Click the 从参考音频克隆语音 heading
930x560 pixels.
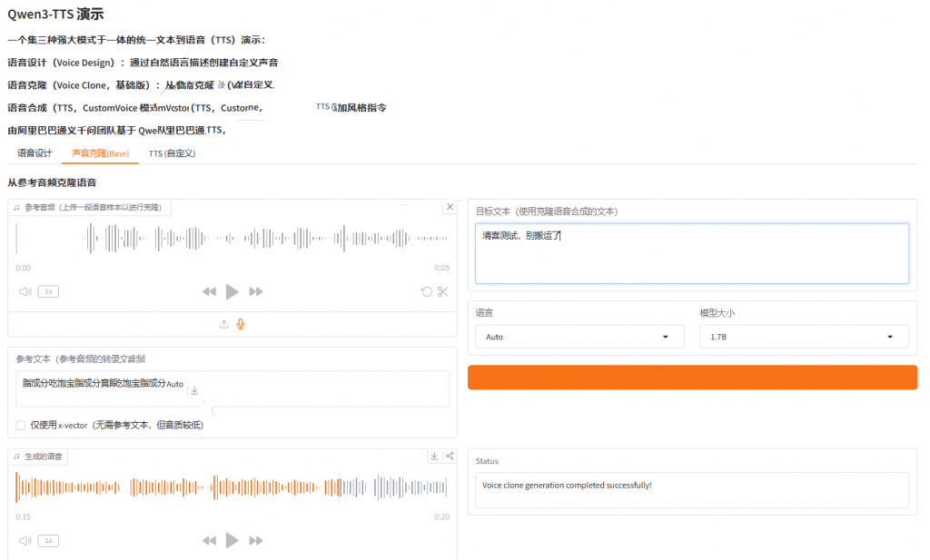(x=52, y=182)
